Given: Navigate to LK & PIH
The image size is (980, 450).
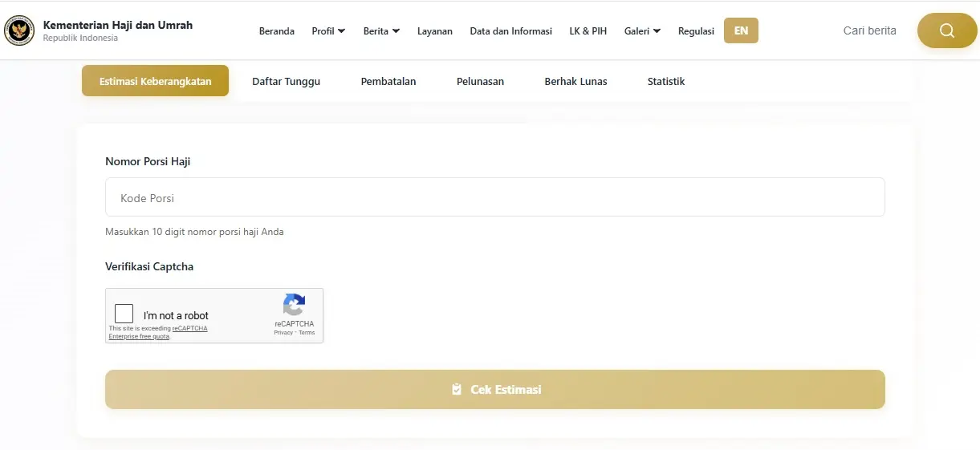Looking at the screenshot, I should tap(588, 31).
